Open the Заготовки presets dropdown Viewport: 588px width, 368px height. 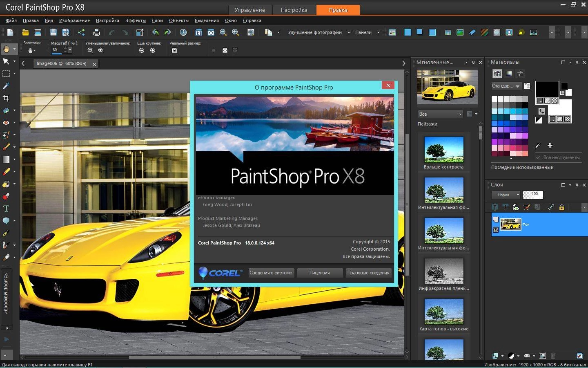32,50
